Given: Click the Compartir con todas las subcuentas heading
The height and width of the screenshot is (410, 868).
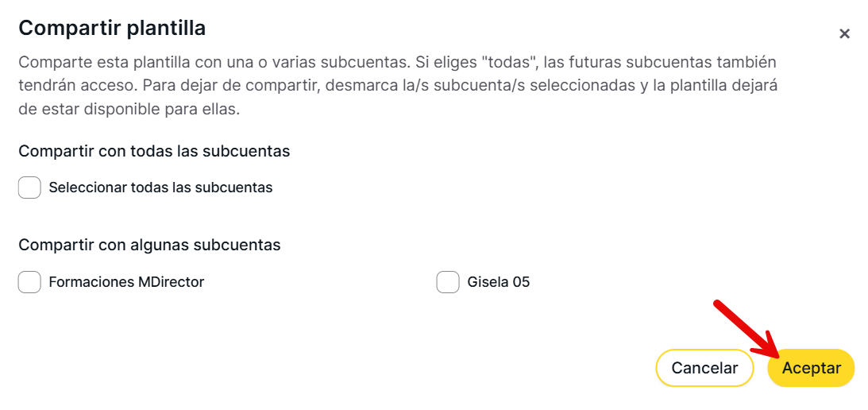Looking at the screenshot, I should (x=154, y=151).
